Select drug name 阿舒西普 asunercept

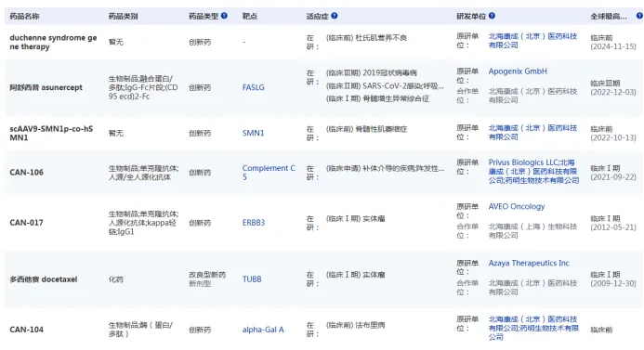point(46,87)
